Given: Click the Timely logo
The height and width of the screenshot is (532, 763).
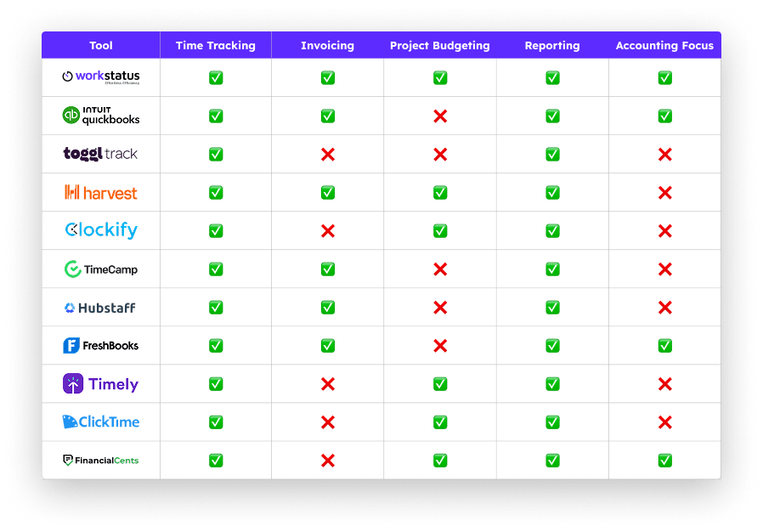Looking at the screenshot, I should point(100,384).
